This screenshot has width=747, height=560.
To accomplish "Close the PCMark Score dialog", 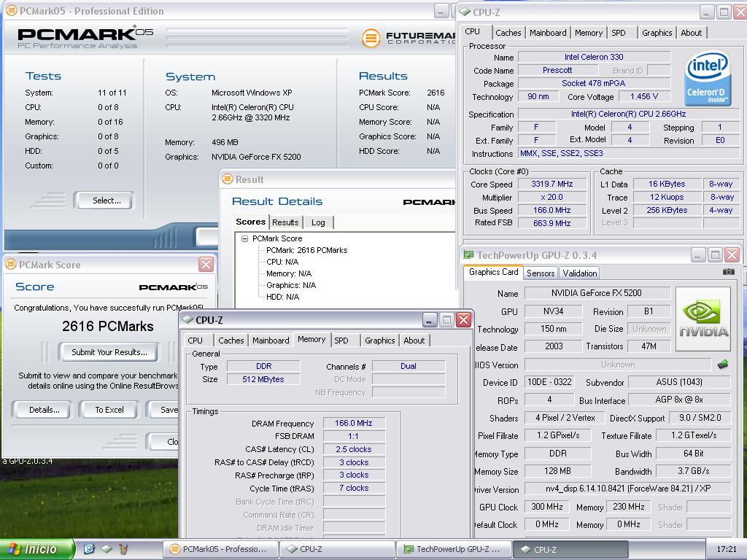I will point(206,264).
